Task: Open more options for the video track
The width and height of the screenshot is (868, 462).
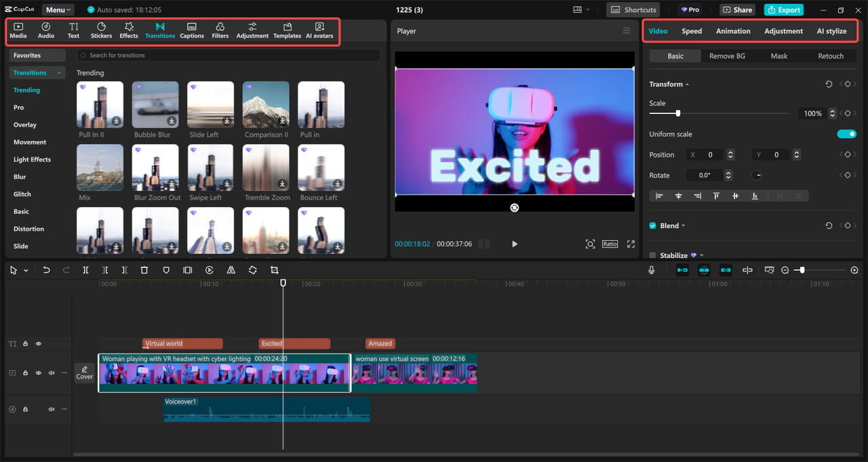Action: [64, 373]
